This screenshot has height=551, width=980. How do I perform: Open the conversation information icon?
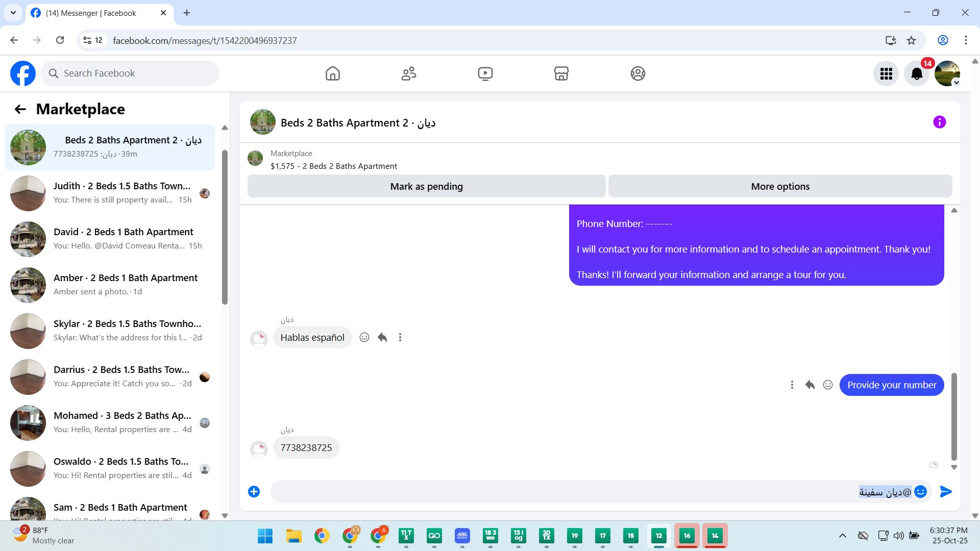[x=939, y=122]
